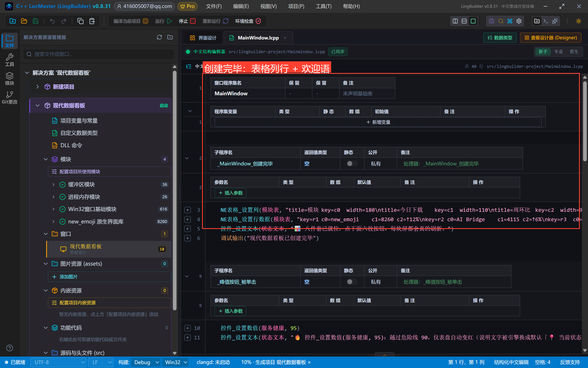Expand the Win32窗口基础模块 item
This screenshot has height=368, width=588.
point(54,209)
